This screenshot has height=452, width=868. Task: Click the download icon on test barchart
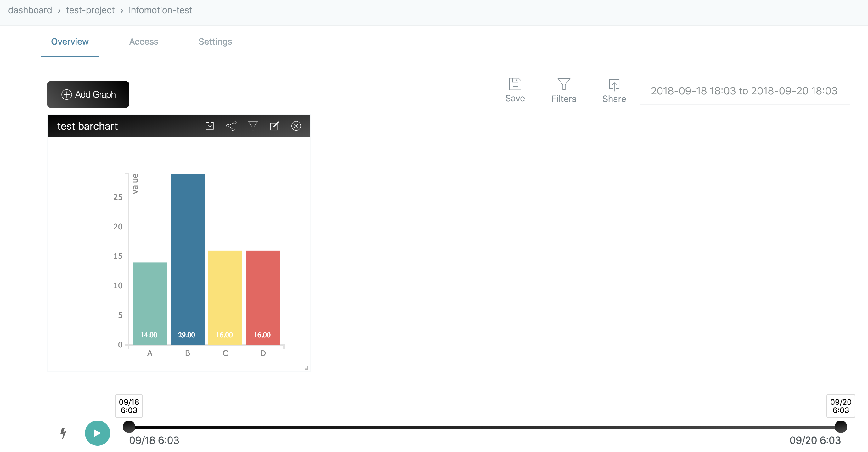click(x=210, y=126)
